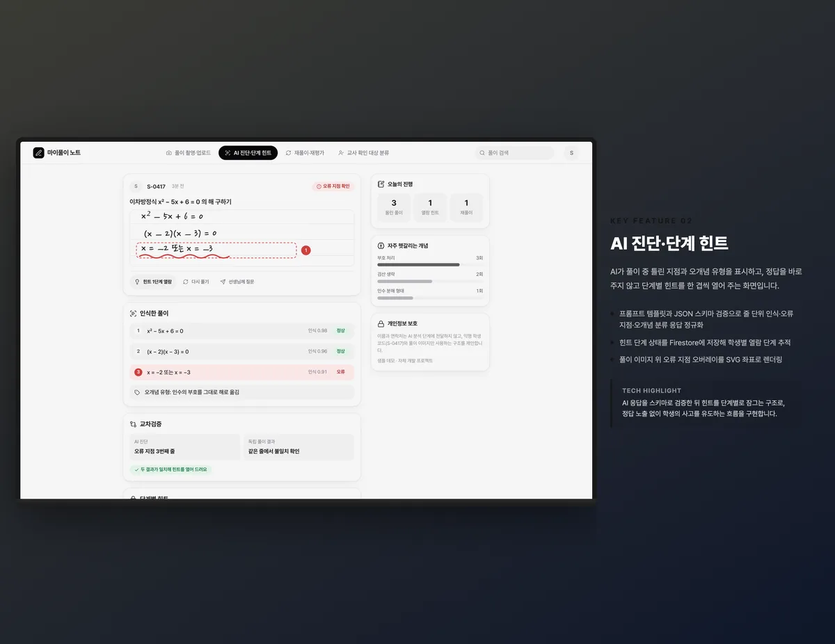Click the S avatar beside S-0417
835x644 pixels.
(x=135, y=186)
